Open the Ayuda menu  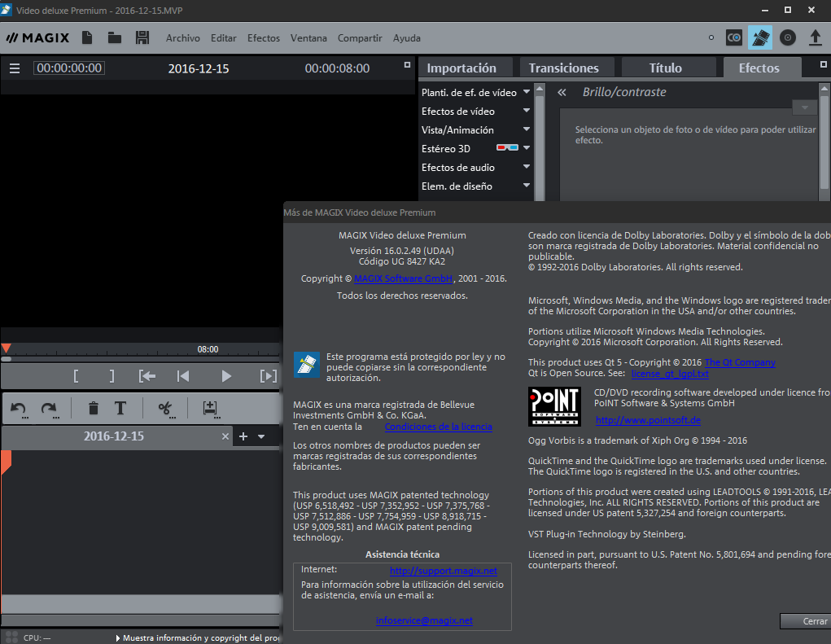[407, 38]
